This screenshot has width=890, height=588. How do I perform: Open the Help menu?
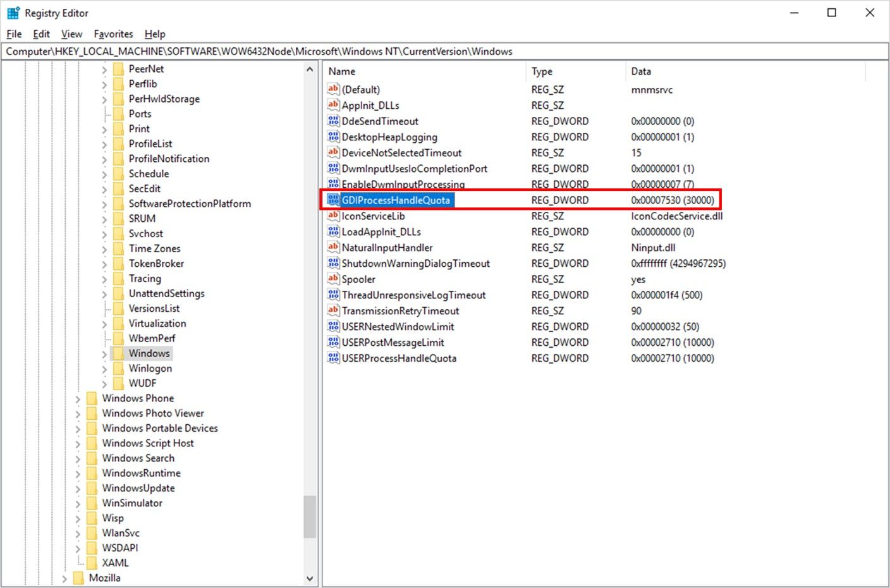tap(155, 34)
